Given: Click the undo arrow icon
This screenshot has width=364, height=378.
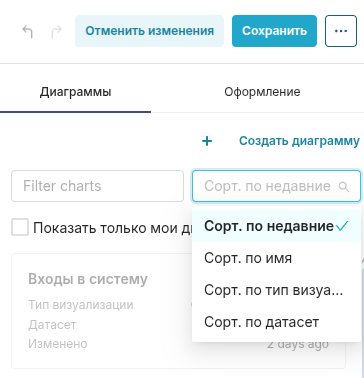Looking at the screenshot, I should (27, 32).
